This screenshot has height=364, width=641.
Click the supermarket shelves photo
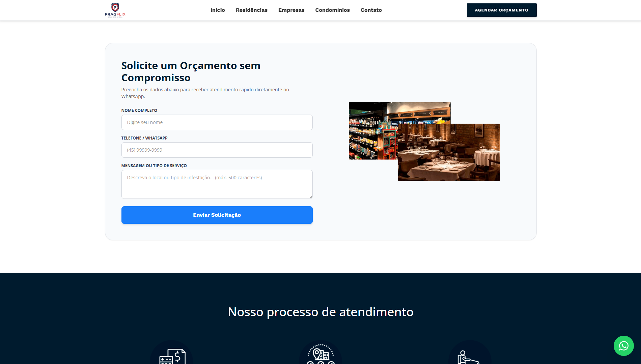(x=373, y=131)
